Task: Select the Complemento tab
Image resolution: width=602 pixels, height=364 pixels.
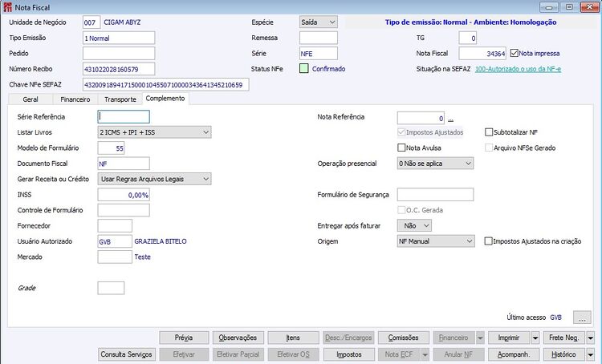Action: tap(165, 99)
